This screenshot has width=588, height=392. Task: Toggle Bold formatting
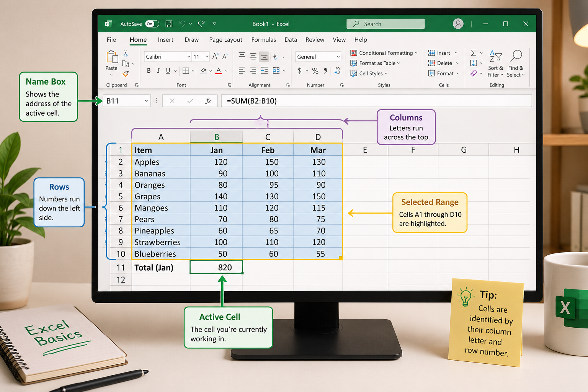(149, 70)
